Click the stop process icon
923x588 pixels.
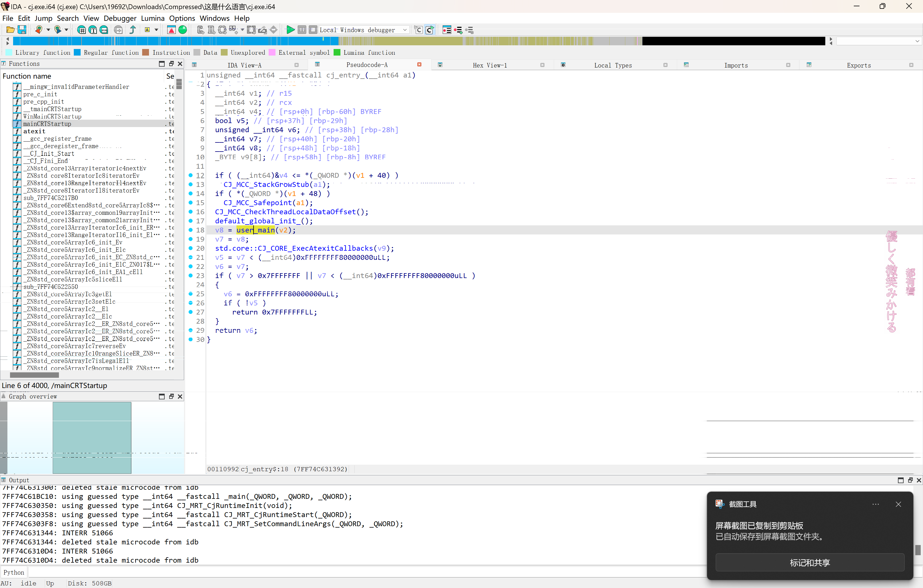click(x=313, y=30)
